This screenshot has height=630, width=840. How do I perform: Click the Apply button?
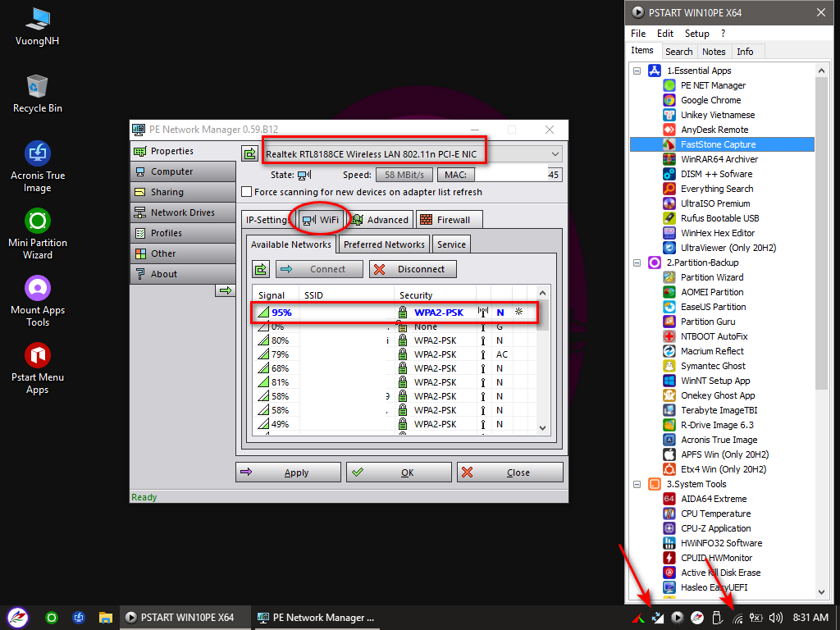(x=288, y=472)
